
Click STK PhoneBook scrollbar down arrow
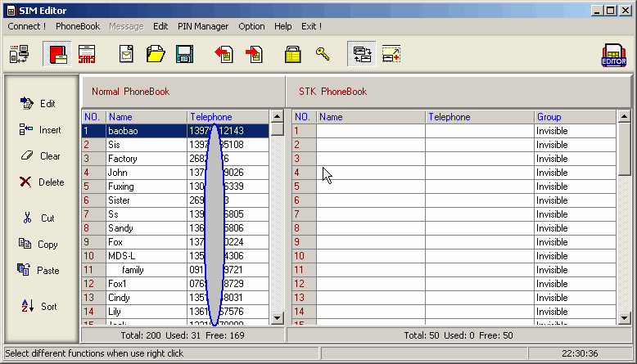point(625,317)
